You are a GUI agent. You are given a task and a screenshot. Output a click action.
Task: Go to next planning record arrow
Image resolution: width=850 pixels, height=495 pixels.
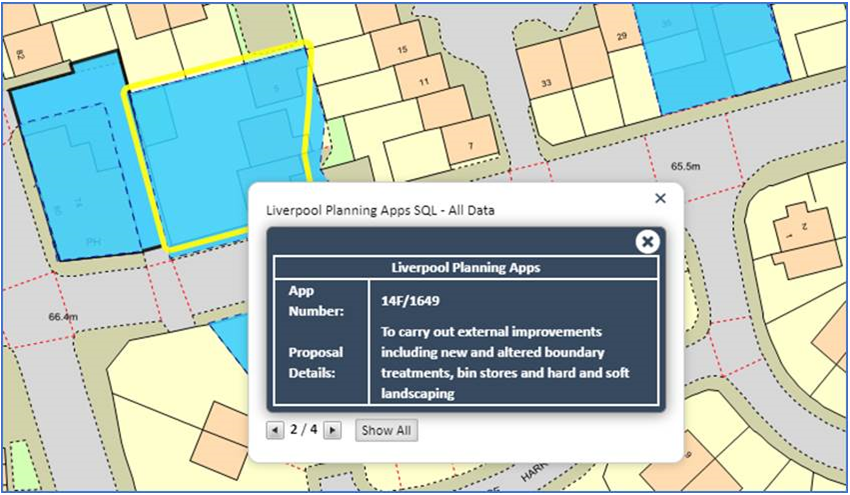[332, 430]
